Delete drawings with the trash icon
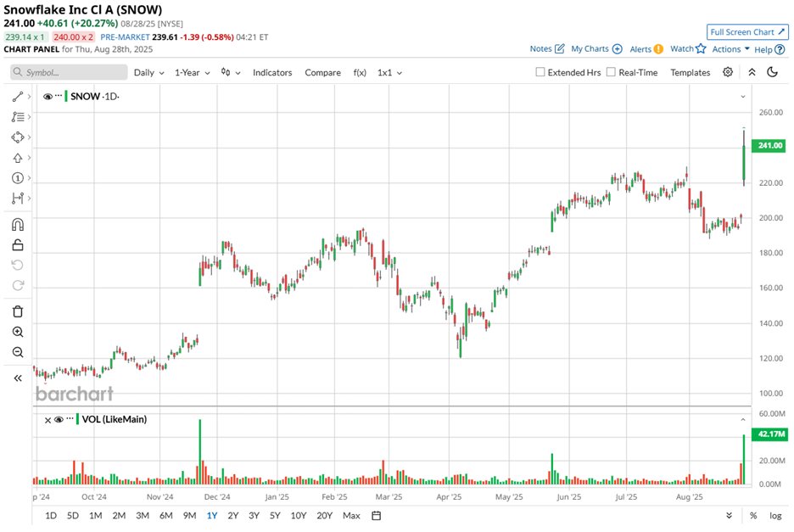 [x=18, y=311]
